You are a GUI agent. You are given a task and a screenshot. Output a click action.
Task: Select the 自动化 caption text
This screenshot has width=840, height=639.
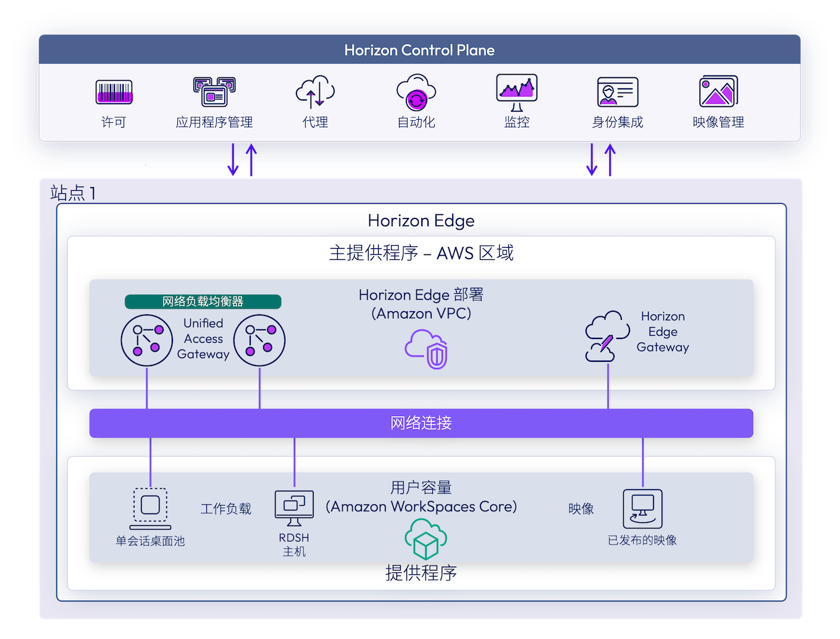pos(416,122)
